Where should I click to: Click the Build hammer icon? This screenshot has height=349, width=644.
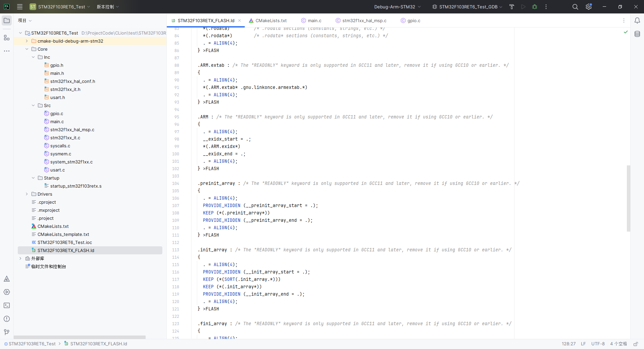point(512,7)
